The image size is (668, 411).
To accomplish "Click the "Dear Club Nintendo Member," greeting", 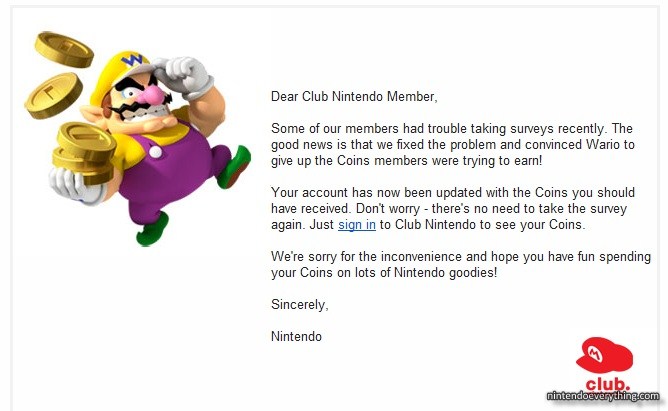I will coord(354,97).
